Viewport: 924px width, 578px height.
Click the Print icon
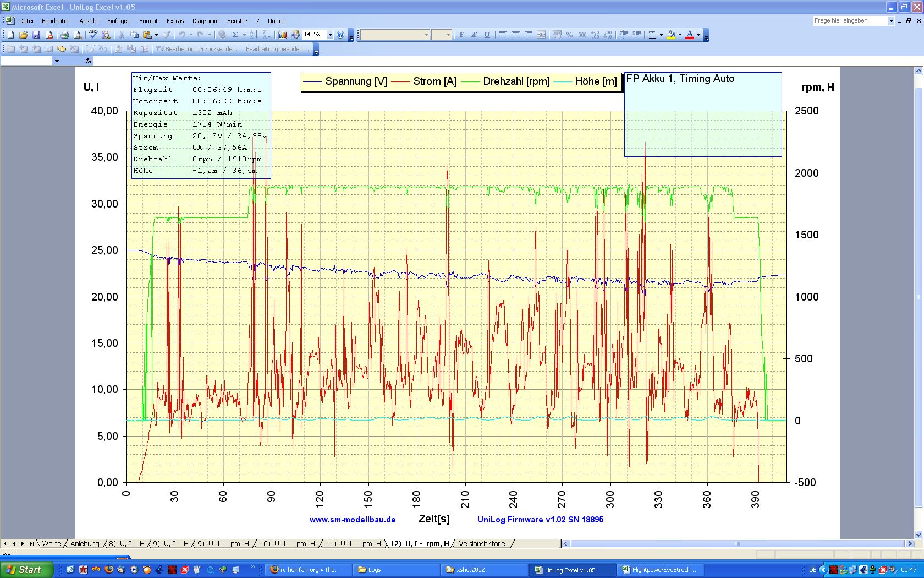point(64,35)
